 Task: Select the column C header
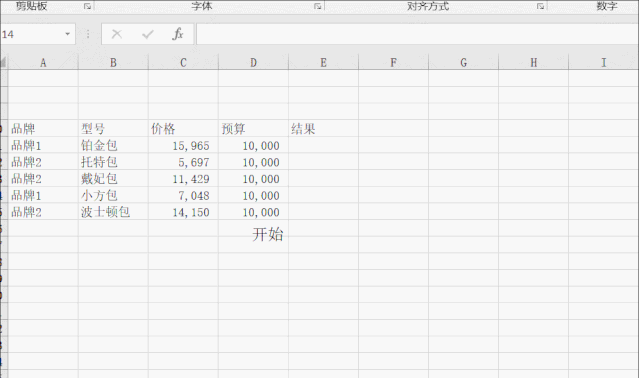pos(183,62)
